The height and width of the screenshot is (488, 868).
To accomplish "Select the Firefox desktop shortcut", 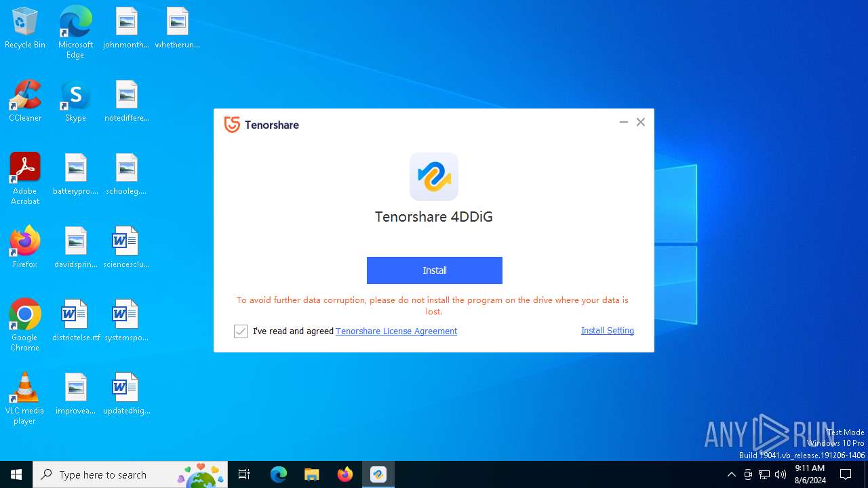I will tap(25, 248).
